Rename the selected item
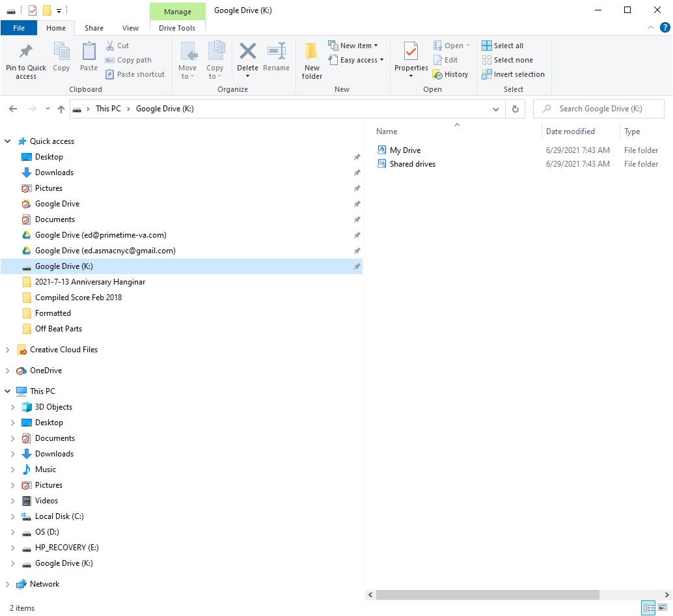 coord(277,57)
